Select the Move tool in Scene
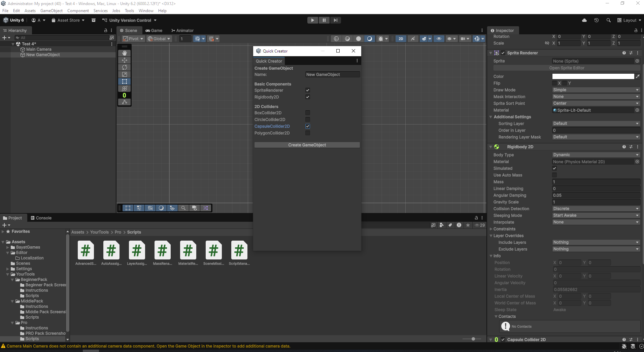The height and width of the screenshot is (352, 644). coord(125,60)
